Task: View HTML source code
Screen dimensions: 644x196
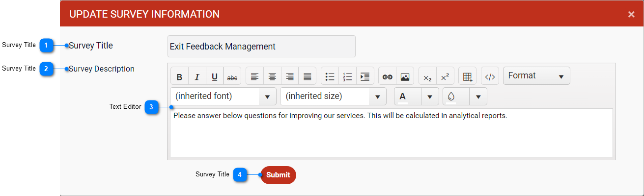Action: coord(490,76)
